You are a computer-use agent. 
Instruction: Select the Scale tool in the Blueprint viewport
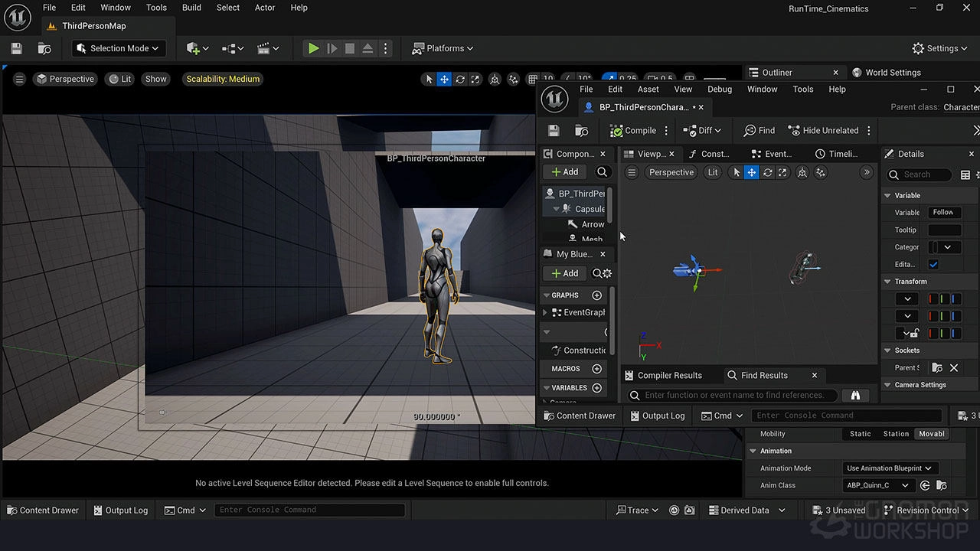tap(782, 172)
